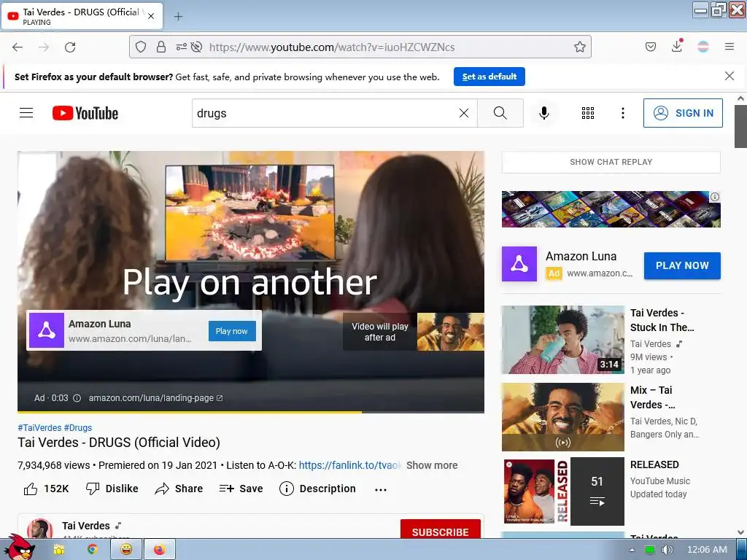The width and height of the screenshot is (747, 560).
Task: Open the Tai Verdes channel name
Action: 86,526
